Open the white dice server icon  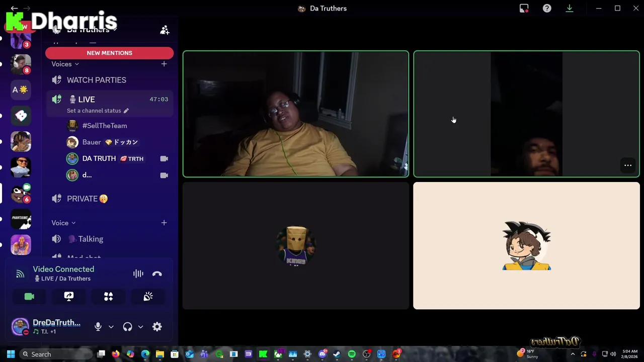(21, 116)
